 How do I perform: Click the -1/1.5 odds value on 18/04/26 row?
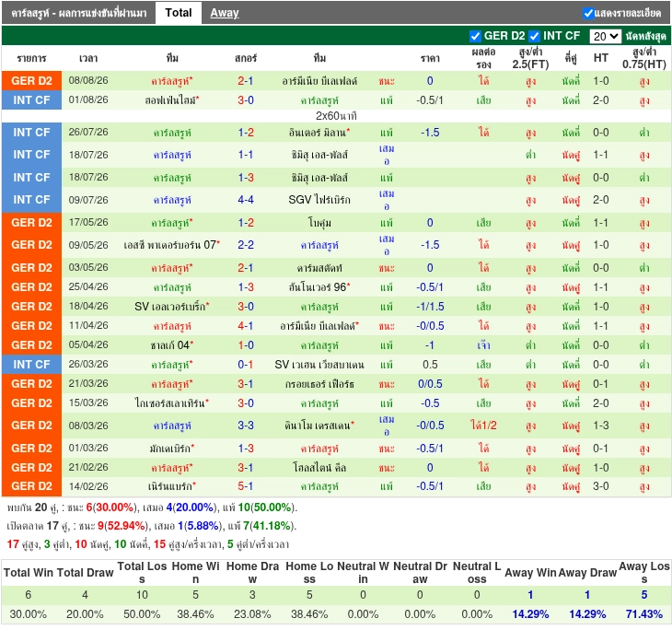[430, 306]
